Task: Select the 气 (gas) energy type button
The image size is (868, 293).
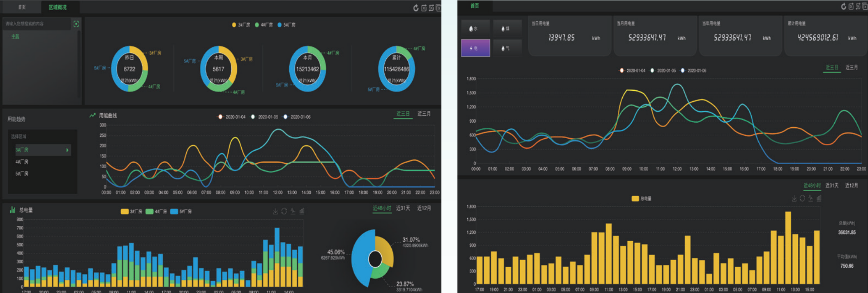Action: [507, 48]
